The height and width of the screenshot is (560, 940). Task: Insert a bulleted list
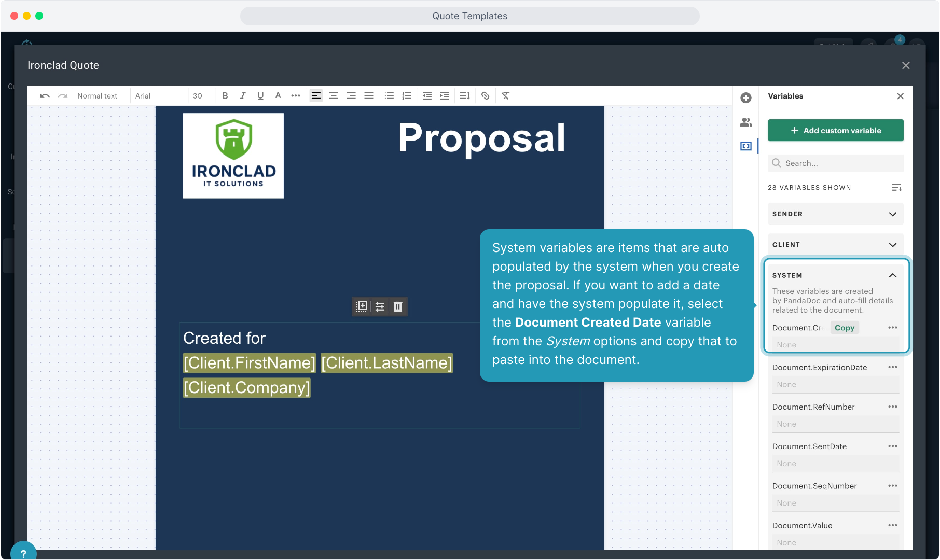[389, 96]
